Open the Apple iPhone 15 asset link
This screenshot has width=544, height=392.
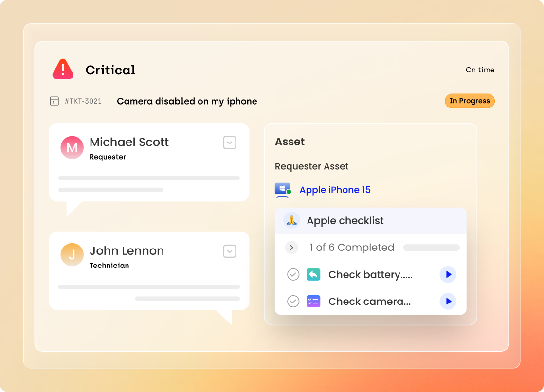(335, 190)
